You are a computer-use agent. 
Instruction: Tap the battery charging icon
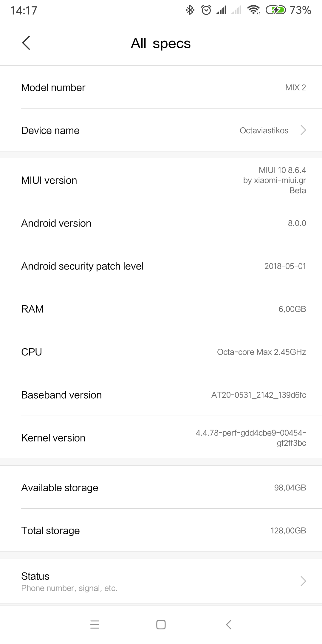(275, 10)
